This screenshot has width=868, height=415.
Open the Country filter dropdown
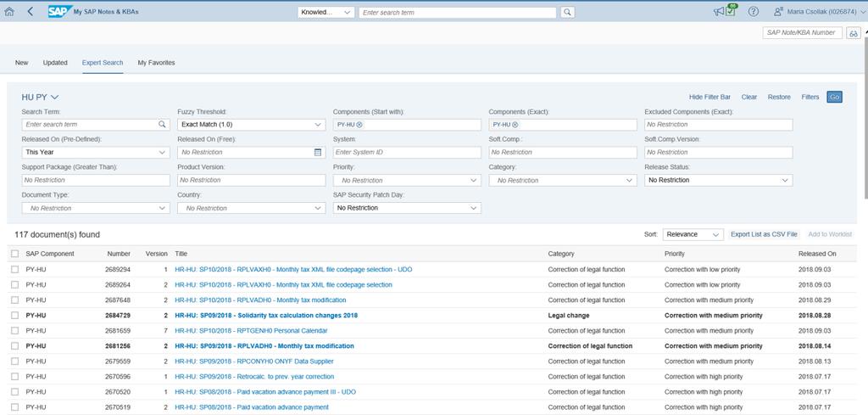251,208
